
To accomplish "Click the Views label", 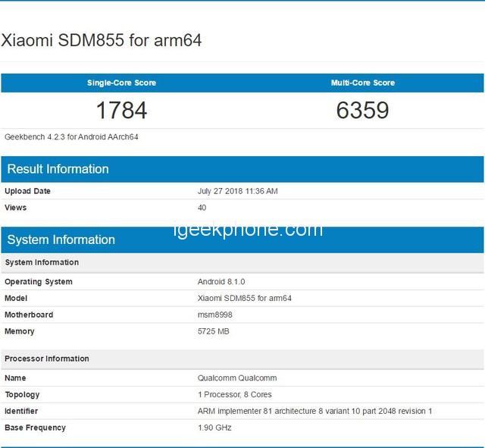I will click(15, 208).
